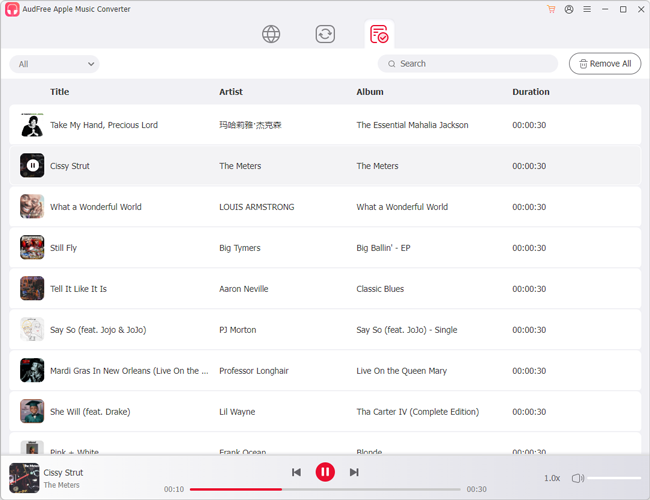
Task: Click Take My Hand album thumbnail
Action: [x=32, y=125]
